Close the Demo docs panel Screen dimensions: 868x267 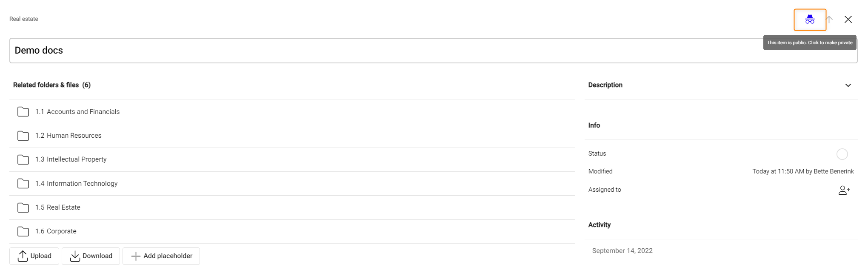pyautogui.click(x=848, y=20)
